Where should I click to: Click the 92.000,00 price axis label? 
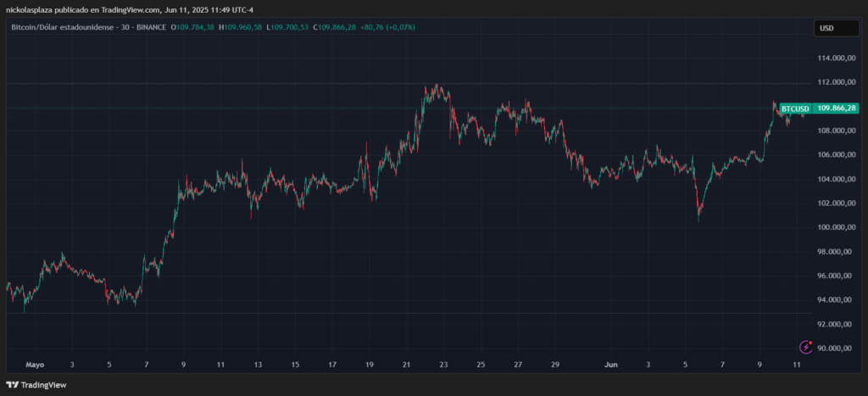pos(835,325)
